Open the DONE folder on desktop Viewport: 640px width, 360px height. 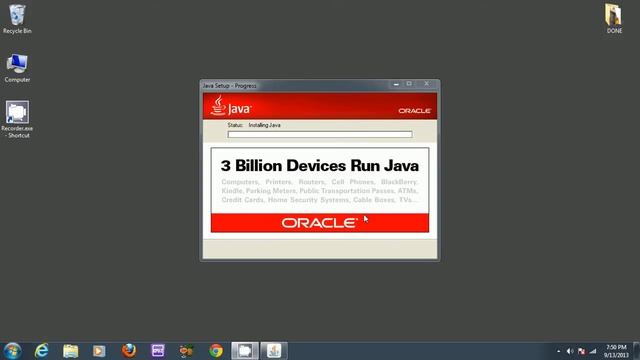[613, 19]
